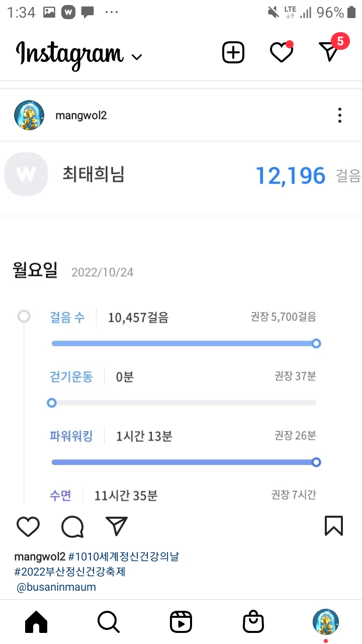Open the Search tab
Viewport: 362px width, 644px height.
point(109,622)
